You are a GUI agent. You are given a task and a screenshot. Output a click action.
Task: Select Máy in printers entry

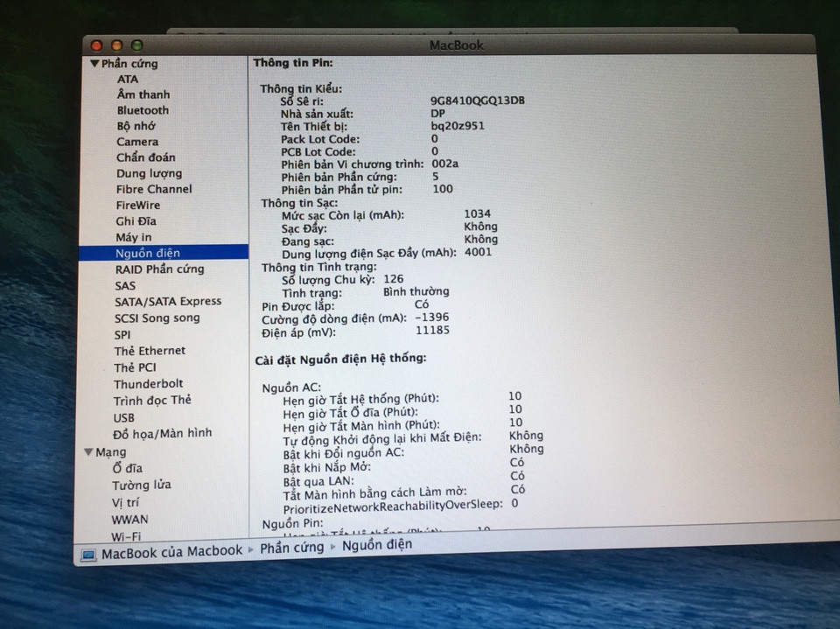click(133, 237)
